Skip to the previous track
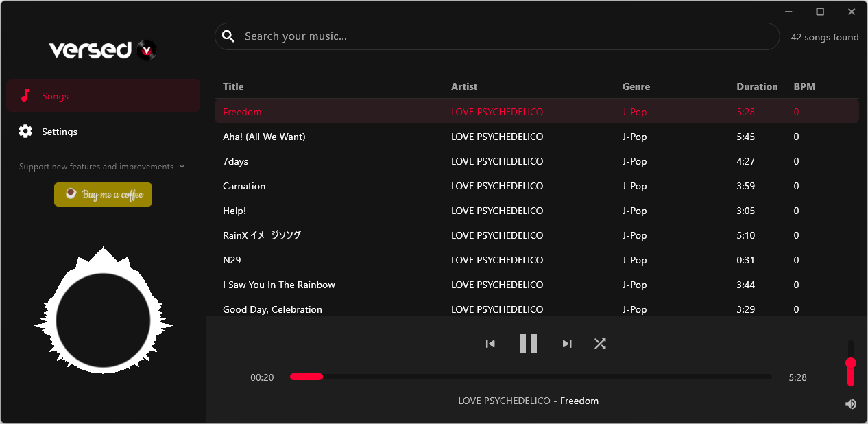868x424 pixels. [x=490, y=344]
